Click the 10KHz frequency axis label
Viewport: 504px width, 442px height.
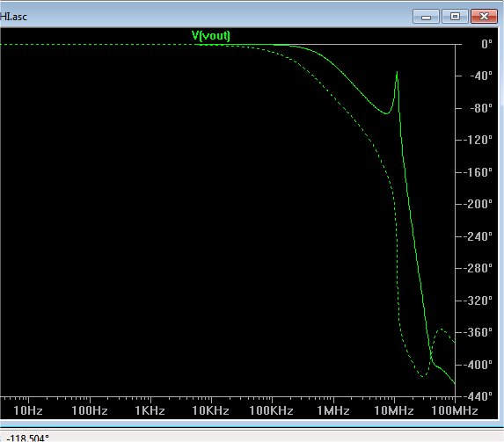tap(210, 411)
